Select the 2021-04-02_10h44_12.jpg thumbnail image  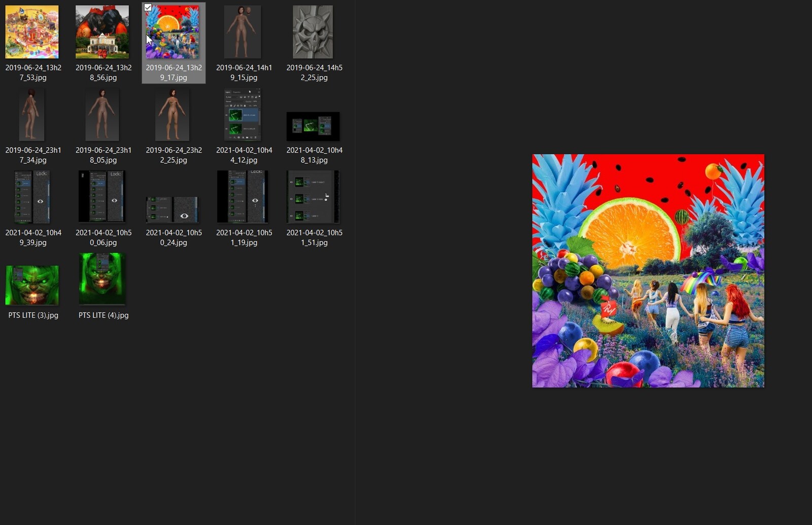243,115
